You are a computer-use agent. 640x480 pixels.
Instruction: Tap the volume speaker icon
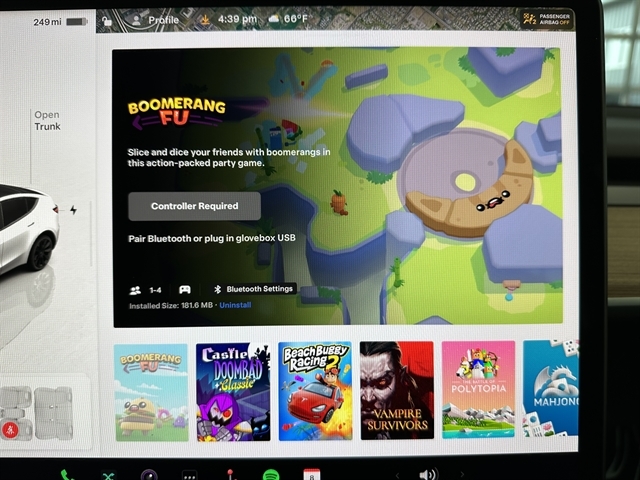point(429,474)
